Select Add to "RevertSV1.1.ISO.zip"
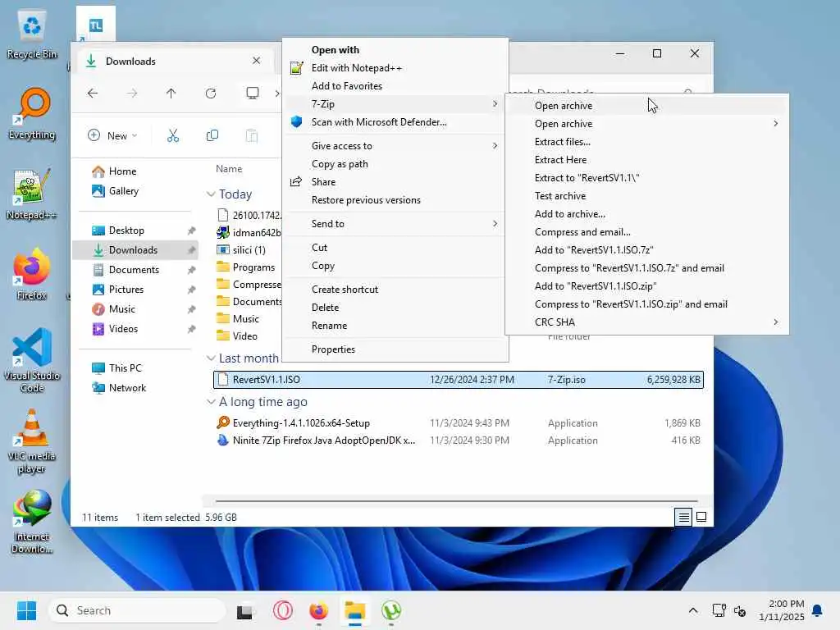840x630 pixels. point(646,286)
